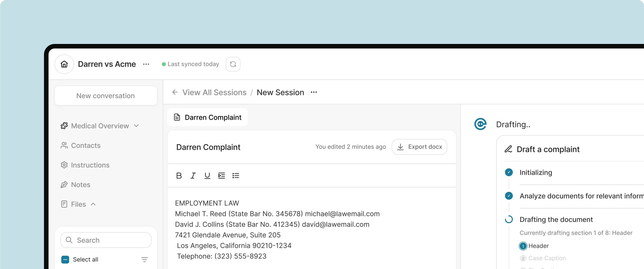Click Currently drafting section 1 of 8 text

(576, 233)
